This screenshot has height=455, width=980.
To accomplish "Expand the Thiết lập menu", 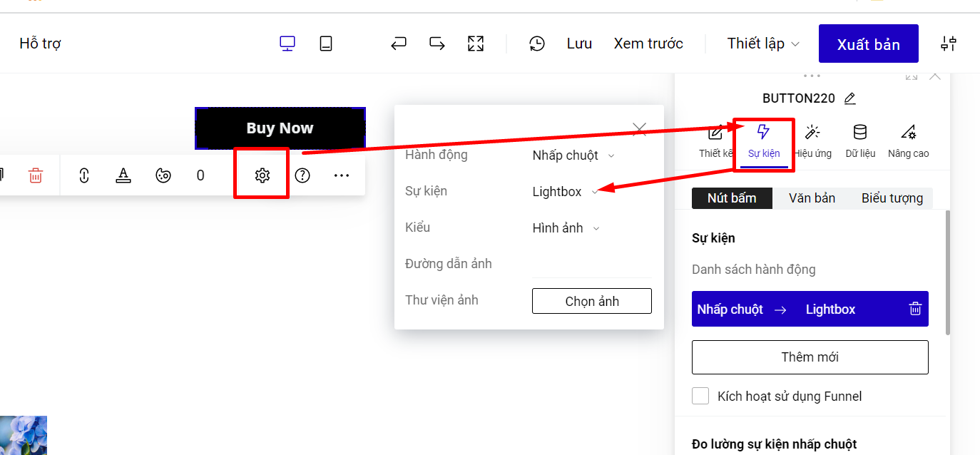I will (x=762, y=44).
